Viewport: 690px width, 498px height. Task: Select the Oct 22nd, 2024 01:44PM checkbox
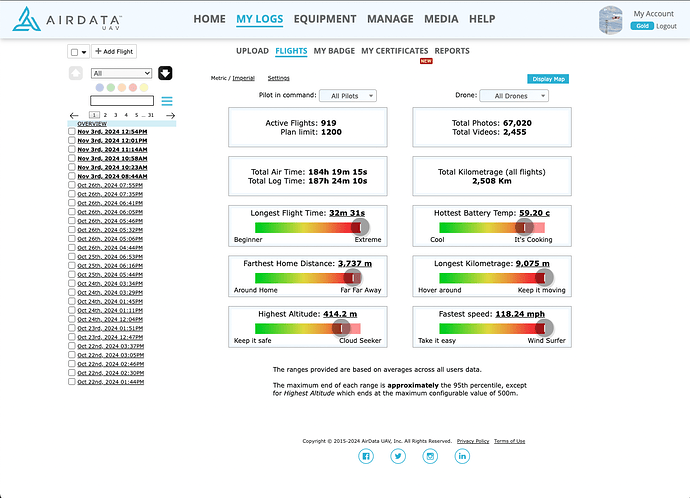click(x=71, y=383)
